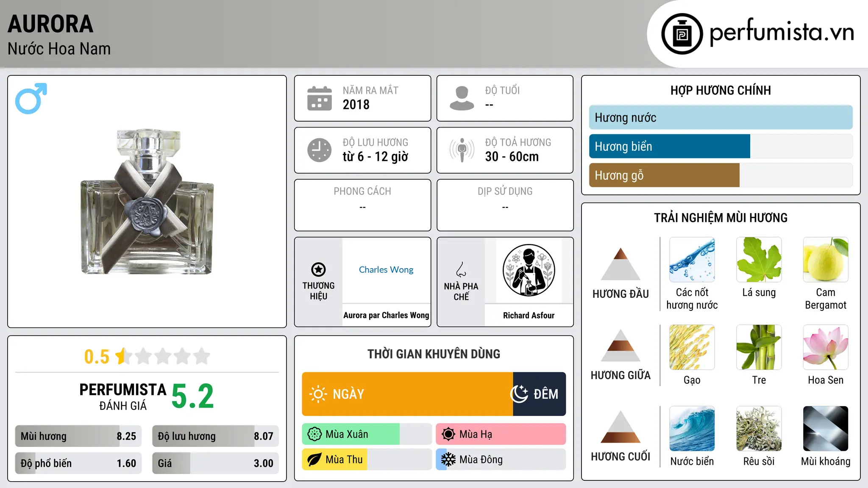
Task: Click the Hương biển accord bar
Action: coord(721,146)
